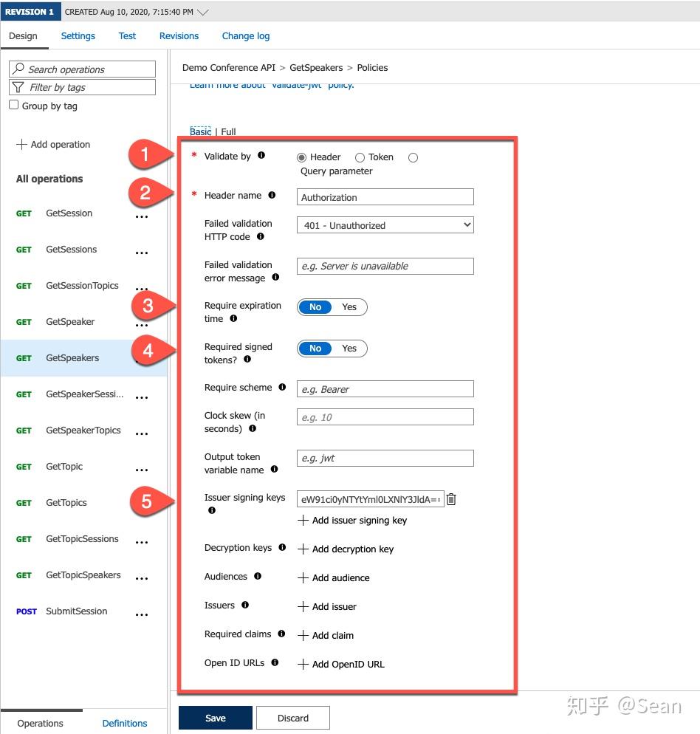Click info icon under Issuer signing keys
Viewport: 700px width, 734px height.
pyautogui.click(x=212, y=510)
